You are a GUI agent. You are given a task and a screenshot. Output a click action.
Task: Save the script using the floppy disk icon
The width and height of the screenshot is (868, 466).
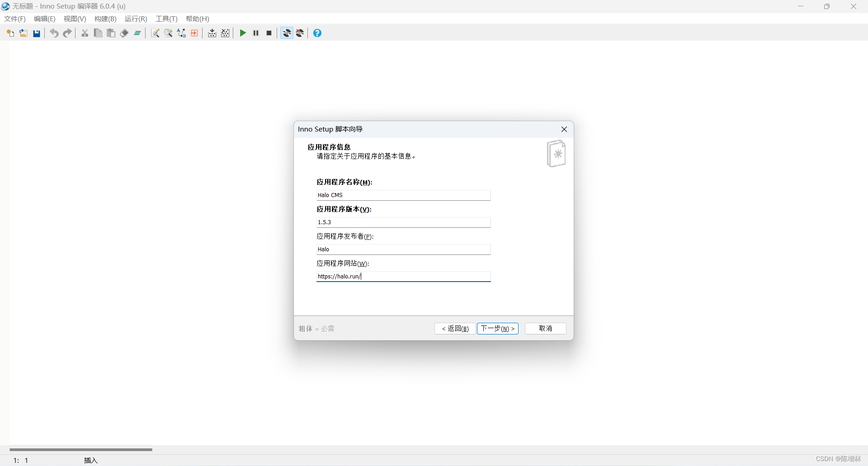pyautogui.click(x=37, y=33)
